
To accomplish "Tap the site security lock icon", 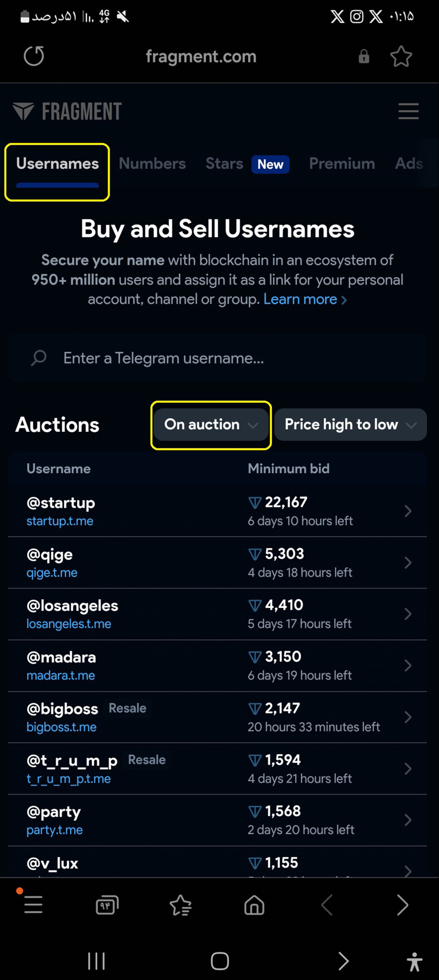I will (x=364, y=56).
